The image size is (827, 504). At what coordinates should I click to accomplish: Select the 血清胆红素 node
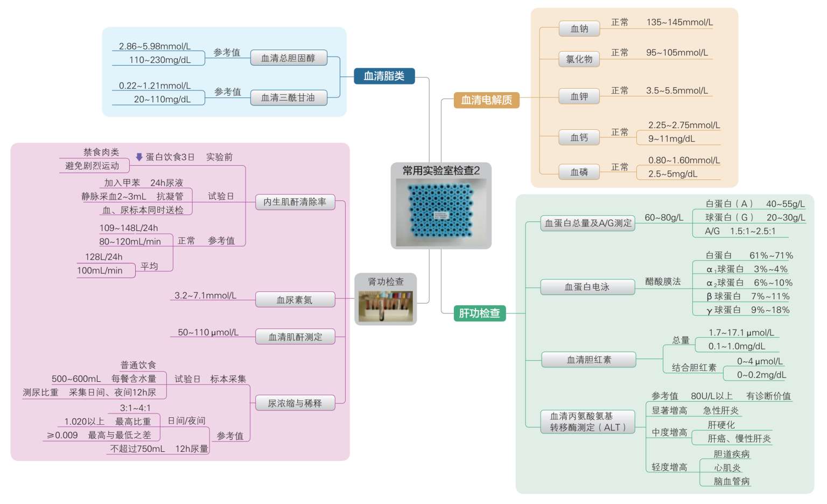588,360
